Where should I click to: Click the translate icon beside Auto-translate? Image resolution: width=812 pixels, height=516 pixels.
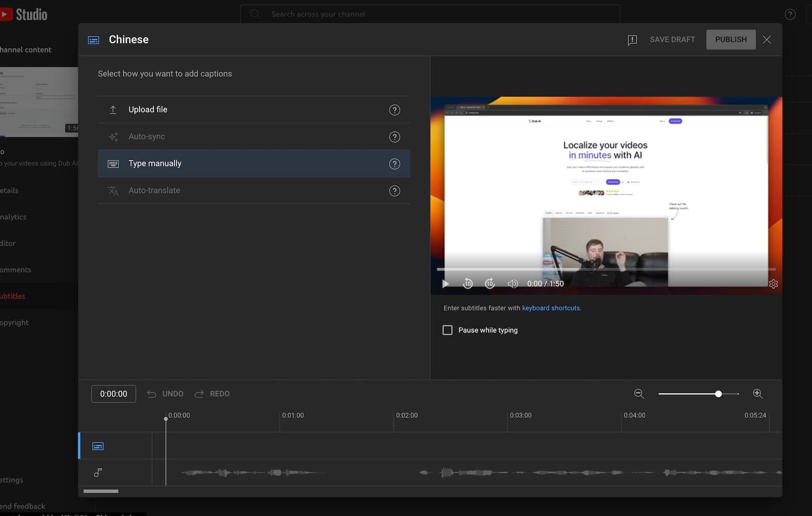113,191
